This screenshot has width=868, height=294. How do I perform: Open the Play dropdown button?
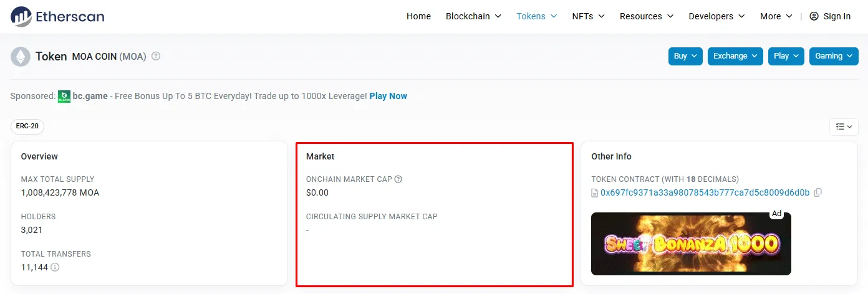click(x=786, y=56)
